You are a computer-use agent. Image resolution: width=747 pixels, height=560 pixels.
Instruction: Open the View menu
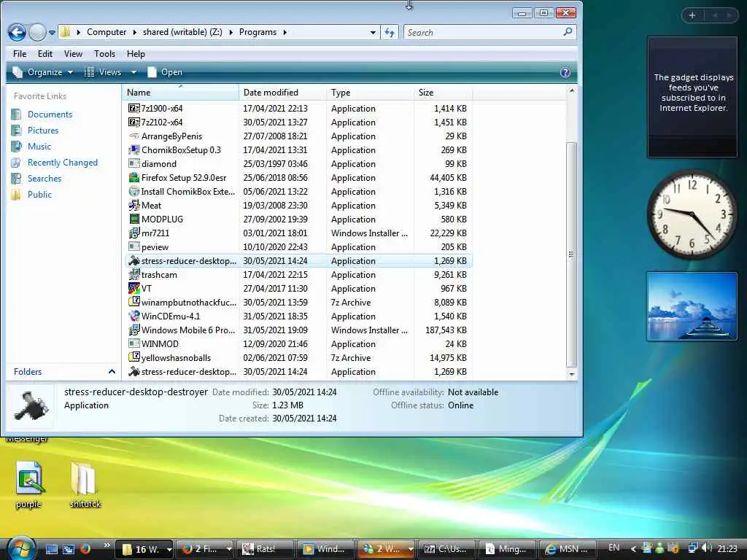73,54
